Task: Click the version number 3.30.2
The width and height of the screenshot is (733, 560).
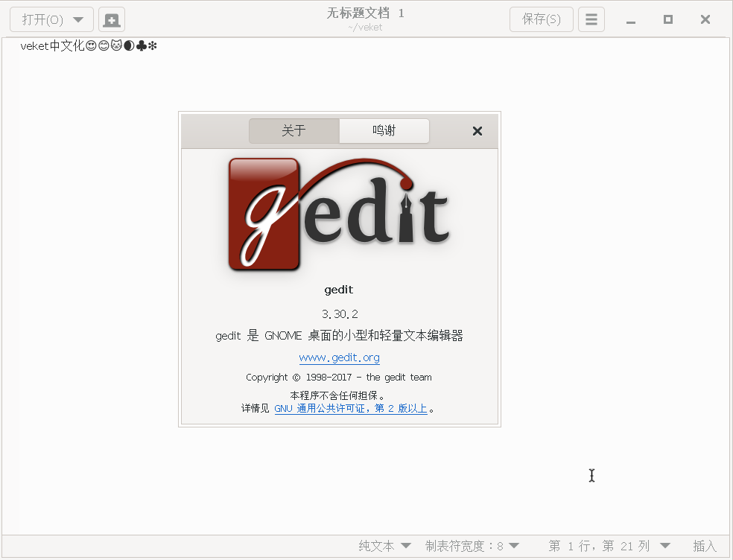Action: 340,314
